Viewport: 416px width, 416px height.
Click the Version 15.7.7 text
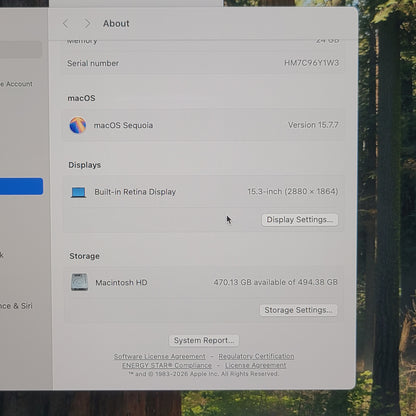(x=313, y=125)
